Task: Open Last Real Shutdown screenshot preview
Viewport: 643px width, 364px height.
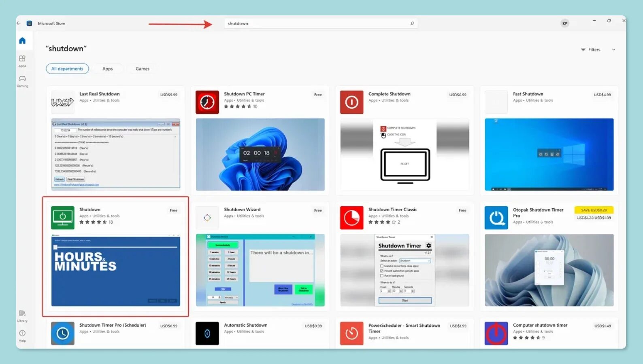Action: [116, 154]
